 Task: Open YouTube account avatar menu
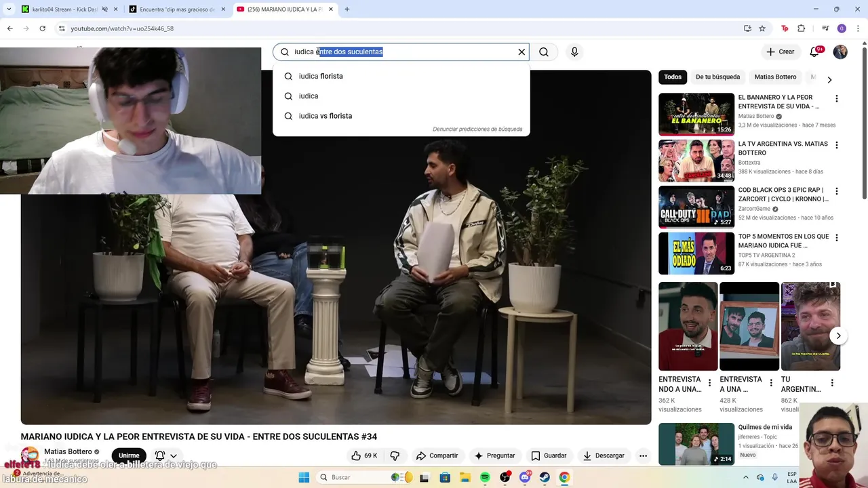click(840, 52)
